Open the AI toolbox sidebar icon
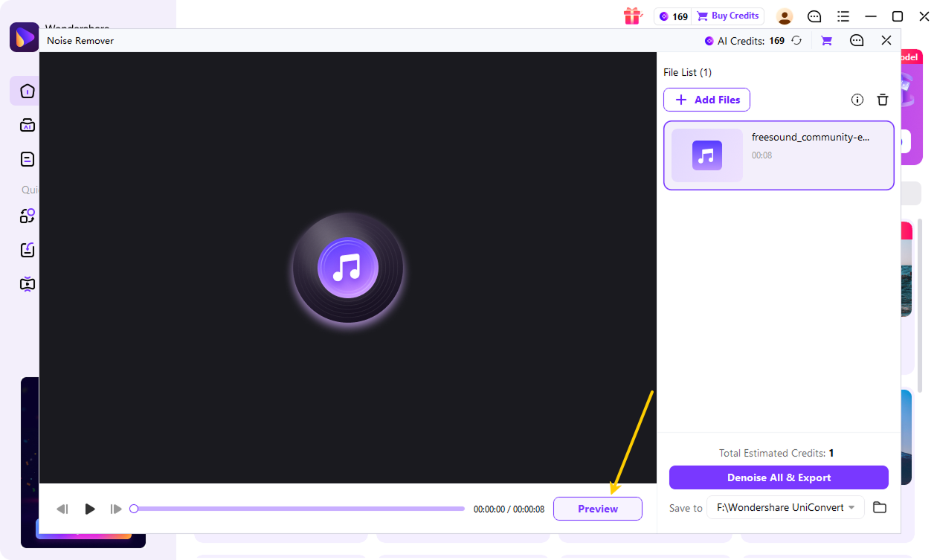This screenshot has height=560, width=937. (x=28, y=125)
